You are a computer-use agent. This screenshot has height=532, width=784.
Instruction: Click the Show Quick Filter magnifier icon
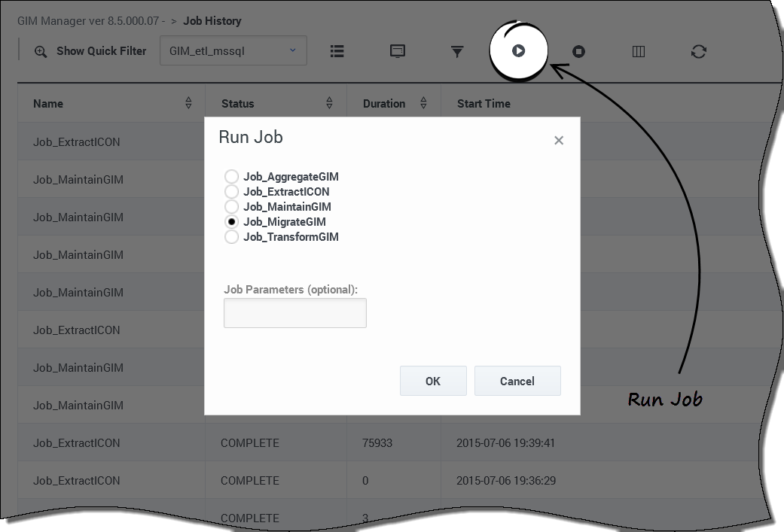coord(41,51)
